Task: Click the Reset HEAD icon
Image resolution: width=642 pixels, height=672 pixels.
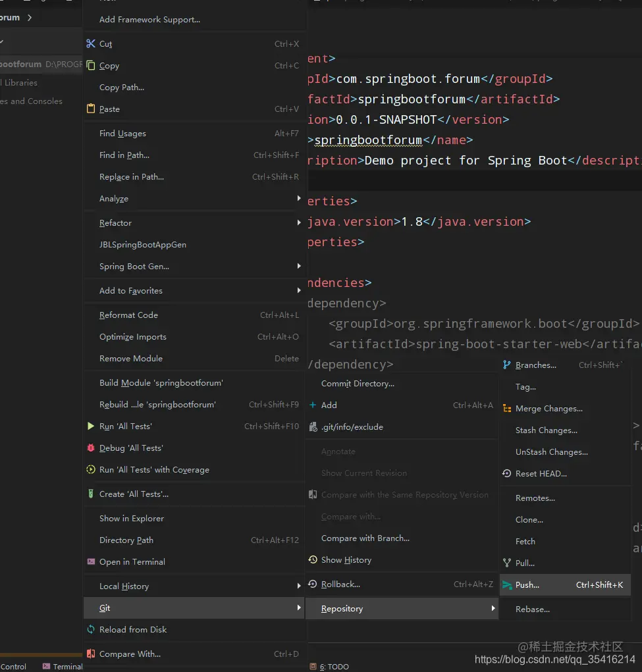Action: [507, 474]
